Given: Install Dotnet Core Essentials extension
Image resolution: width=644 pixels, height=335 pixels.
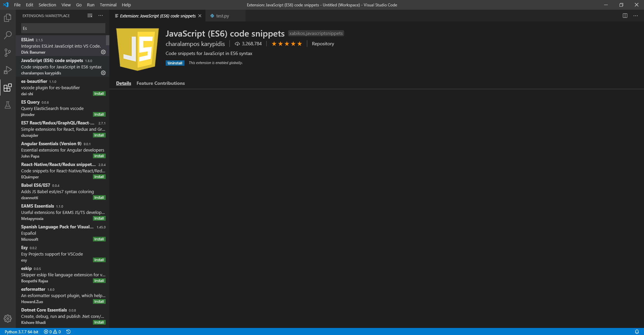Looking at the screenshot, I should (x=99, y=323).
